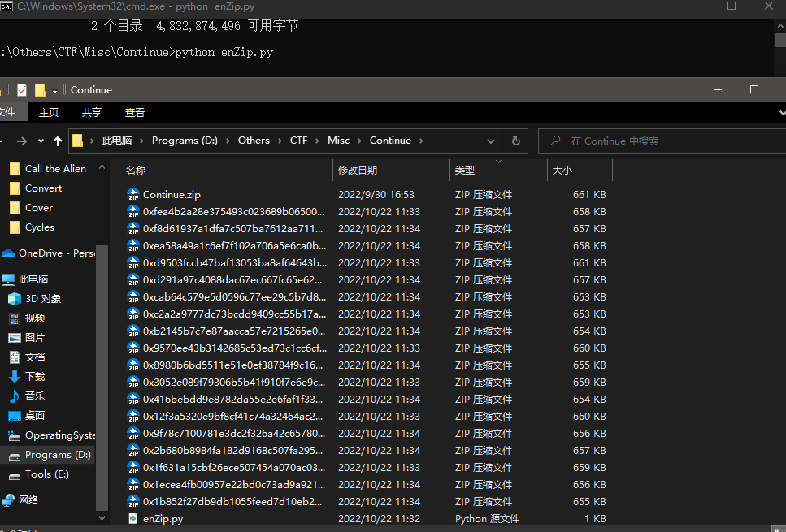Screen dimensions: 786x532
Task: Expand the chevron after Misc in path
Action: point(360,141)
